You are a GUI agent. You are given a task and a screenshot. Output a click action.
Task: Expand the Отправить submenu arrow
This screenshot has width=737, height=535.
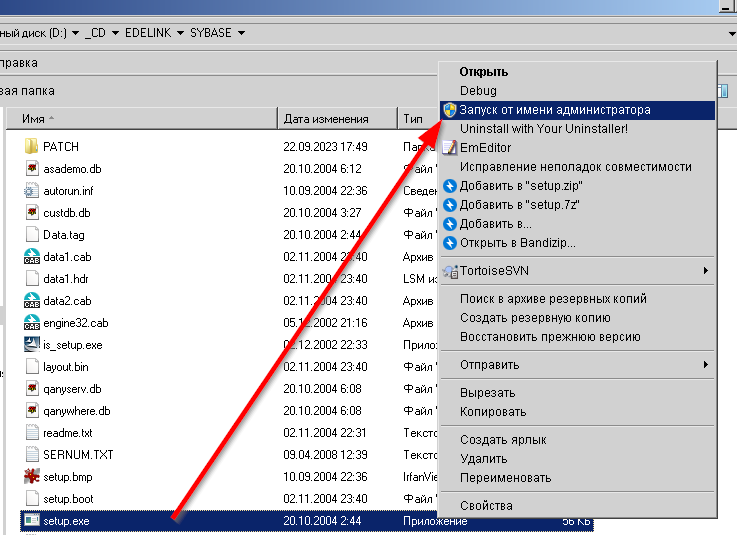705,365
